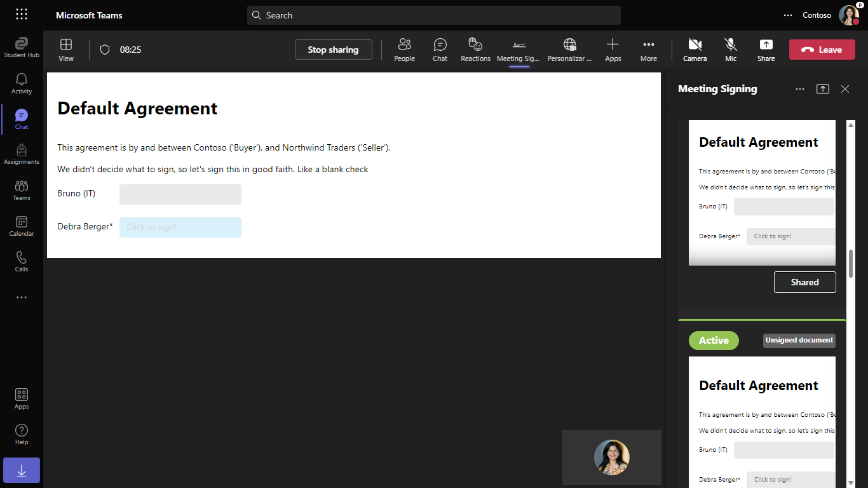This screenshot has width=868, height=488.
Task: Unmute the Mic
Action: click(730, 49)
